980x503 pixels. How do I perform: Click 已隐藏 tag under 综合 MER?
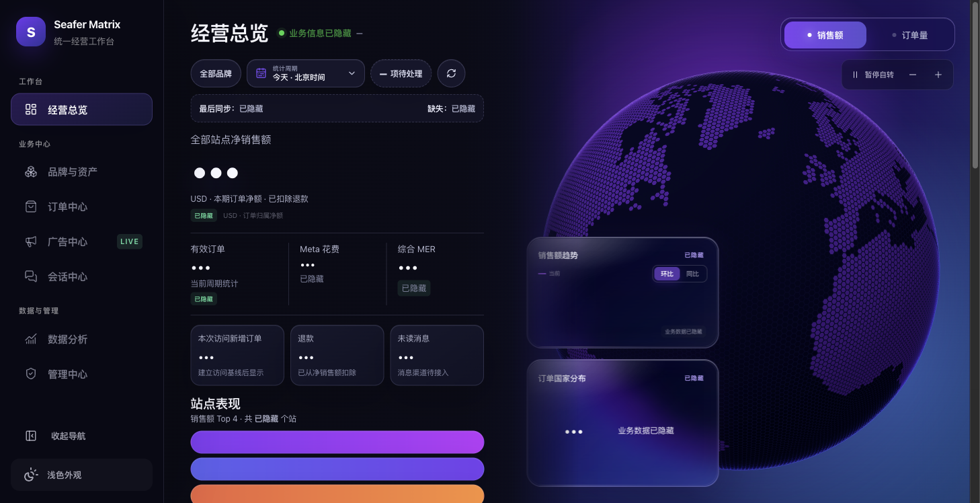click(414, 288)
